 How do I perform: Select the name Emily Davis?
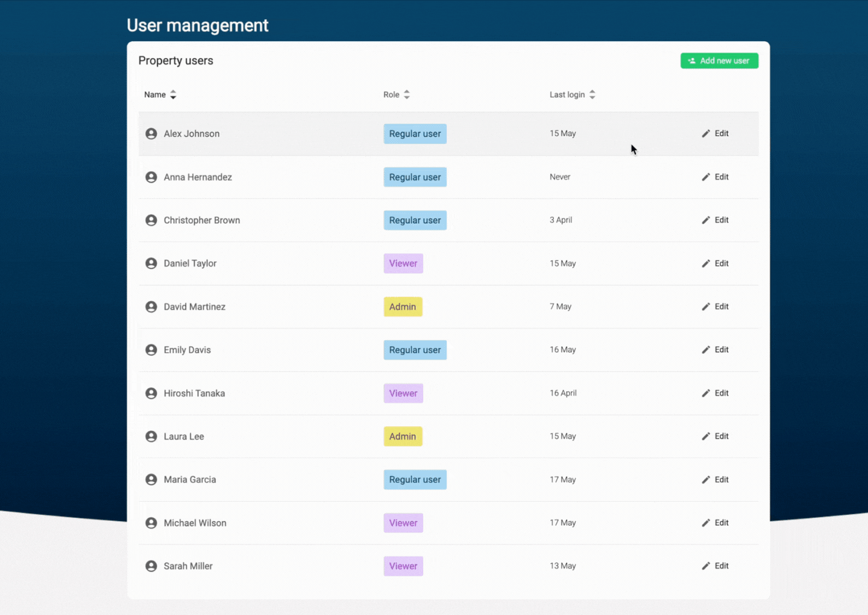(x=187, y=350)
